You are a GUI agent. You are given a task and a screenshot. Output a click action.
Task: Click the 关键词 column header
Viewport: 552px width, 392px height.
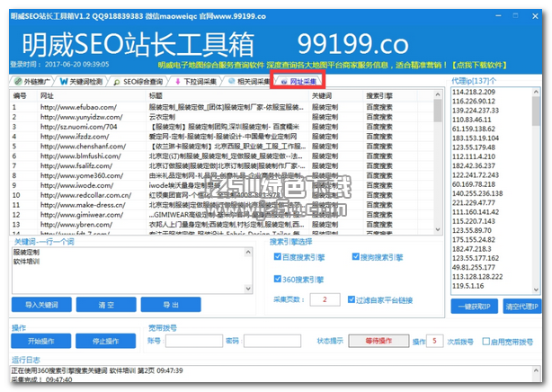point(335,96)
